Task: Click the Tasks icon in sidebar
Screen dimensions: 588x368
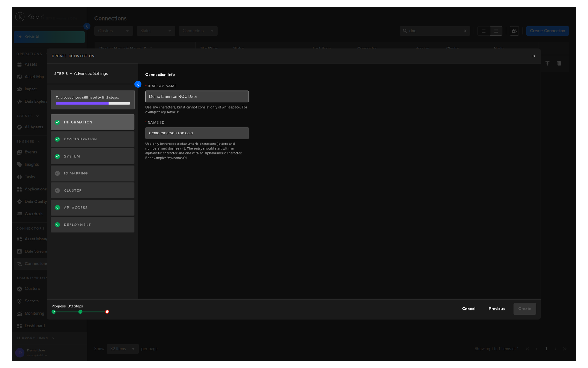Action: (x=20, y=177)
